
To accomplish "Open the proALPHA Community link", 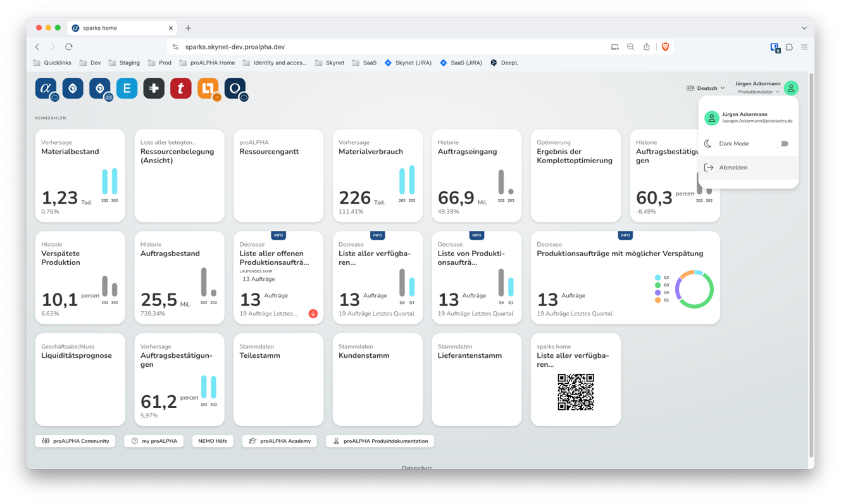I will coord(75,441).
